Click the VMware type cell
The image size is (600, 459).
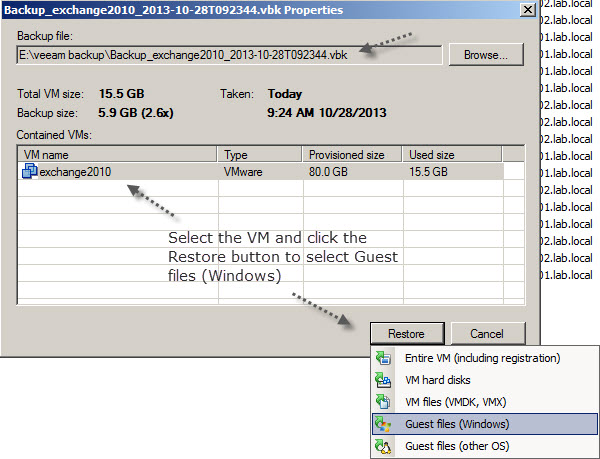[x=243, y=172]
